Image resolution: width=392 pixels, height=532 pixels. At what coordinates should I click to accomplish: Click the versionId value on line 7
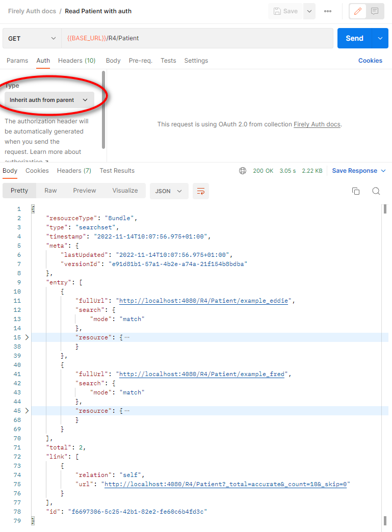tap(178, 264)
